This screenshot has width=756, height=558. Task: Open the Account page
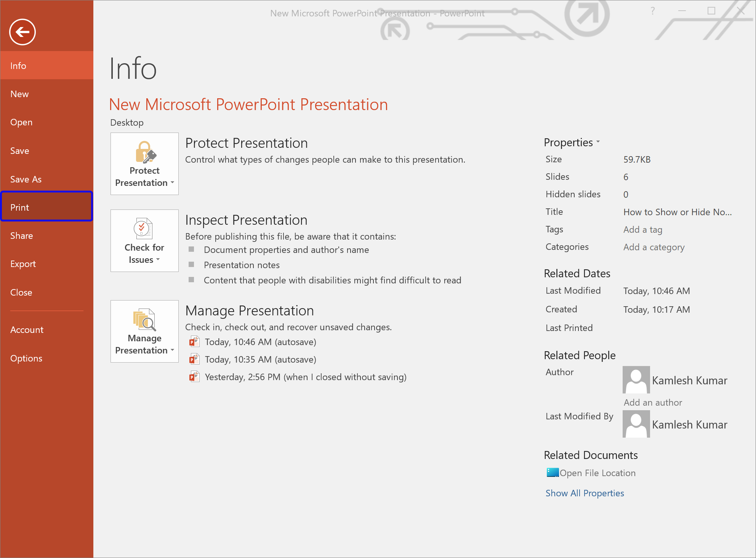[47, 330]
